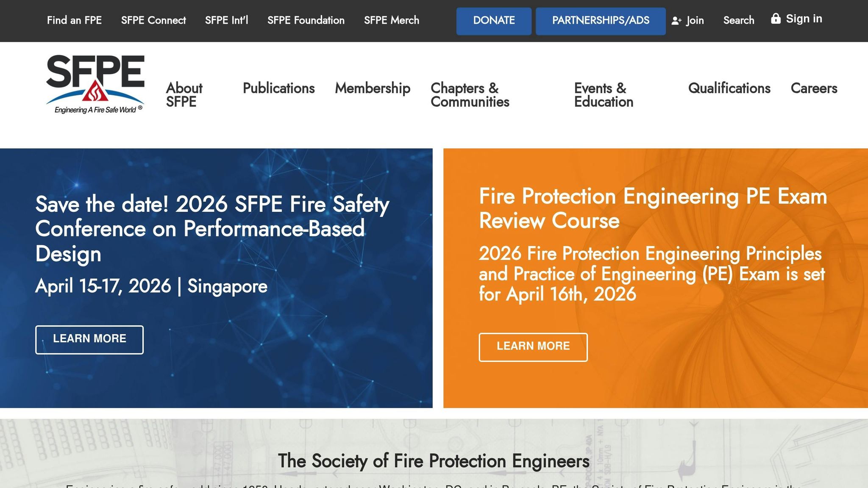Screen dimensions: 868x488
Task: Click the SFPE logo
Action: [95, 83]
